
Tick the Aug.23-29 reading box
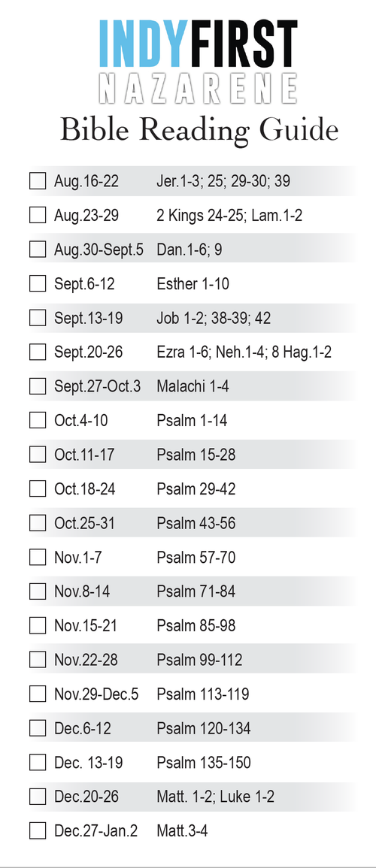(38, 216)
